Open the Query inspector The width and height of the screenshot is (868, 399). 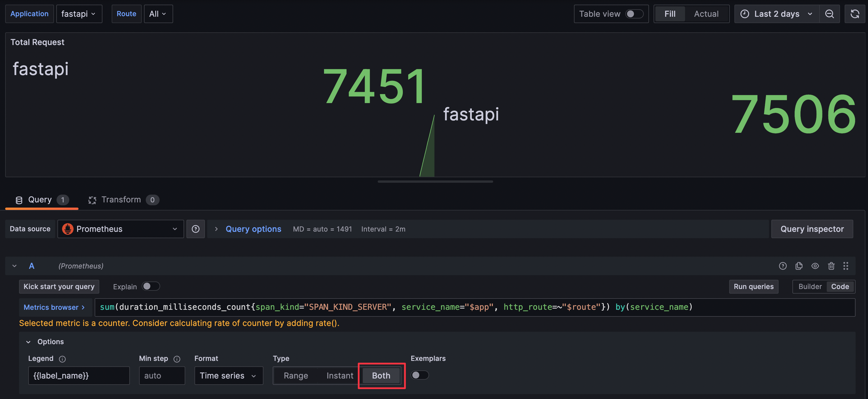(x=812, y=229)
